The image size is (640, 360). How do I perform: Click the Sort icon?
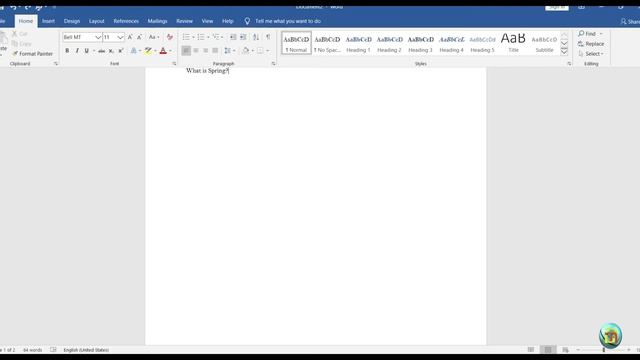tap(256, 37)
